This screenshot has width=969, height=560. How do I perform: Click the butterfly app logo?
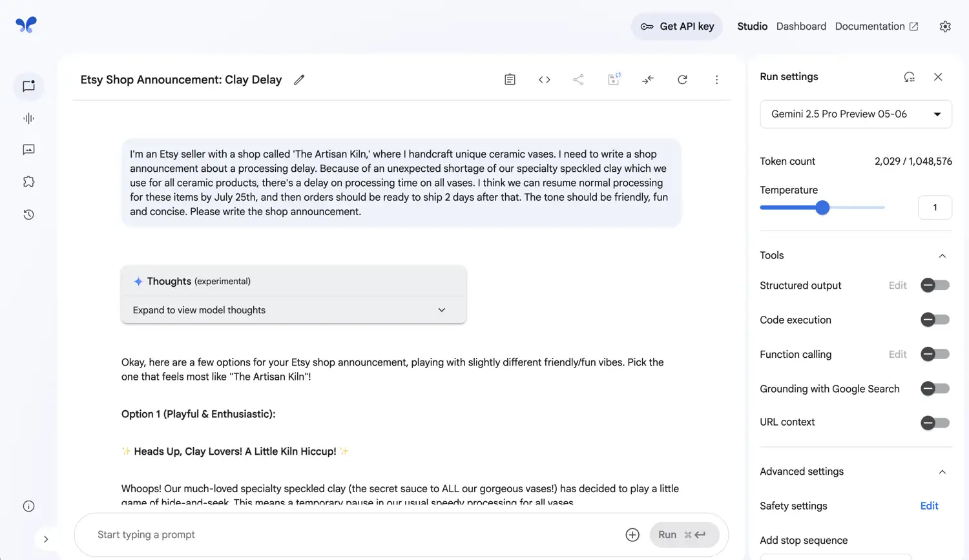click(26, 25)
